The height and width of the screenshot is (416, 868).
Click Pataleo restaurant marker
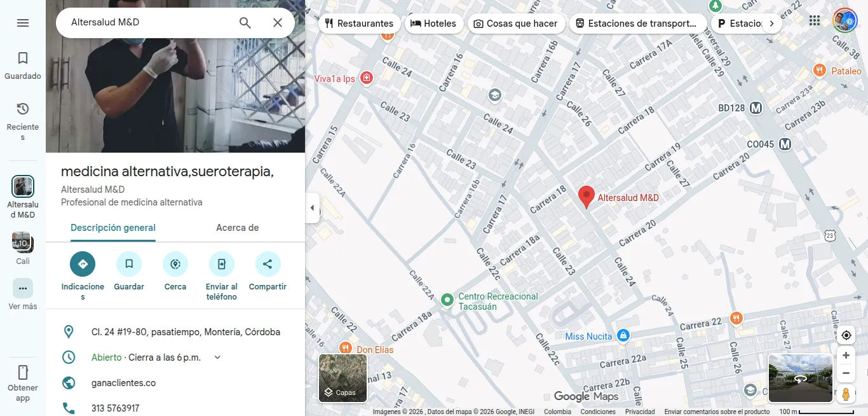[x=820, y=71]
